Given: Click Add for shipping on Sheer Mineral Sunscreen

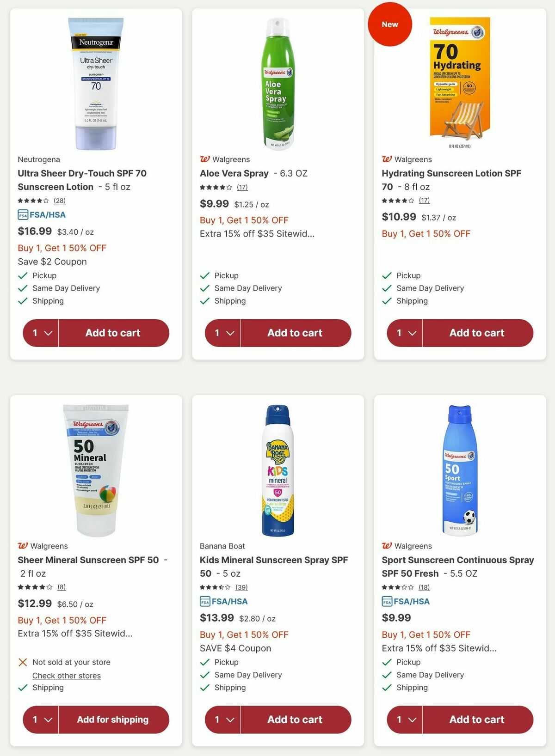Looking at the screenshot, I should coord(113,719).
